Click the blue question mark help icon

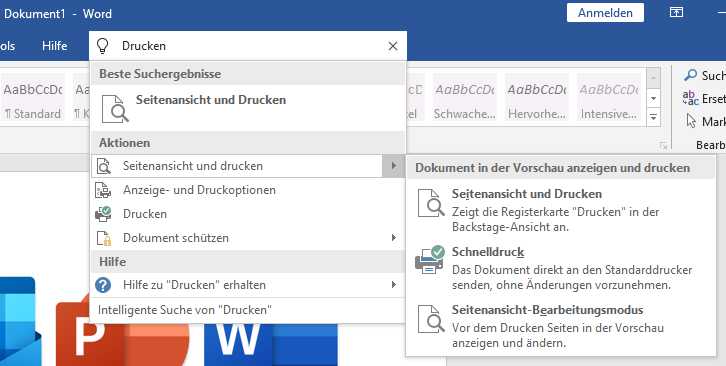click(103, 284)
